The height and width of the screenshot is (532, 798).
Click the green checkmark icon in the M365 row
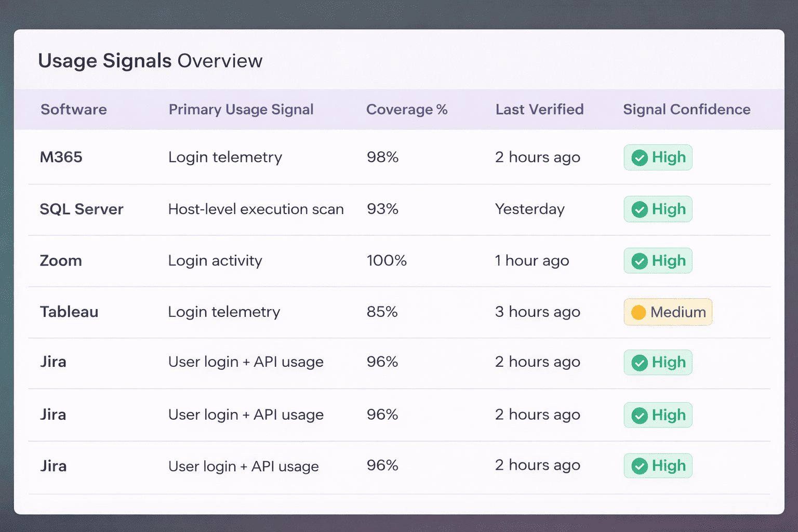click(639, 157)
